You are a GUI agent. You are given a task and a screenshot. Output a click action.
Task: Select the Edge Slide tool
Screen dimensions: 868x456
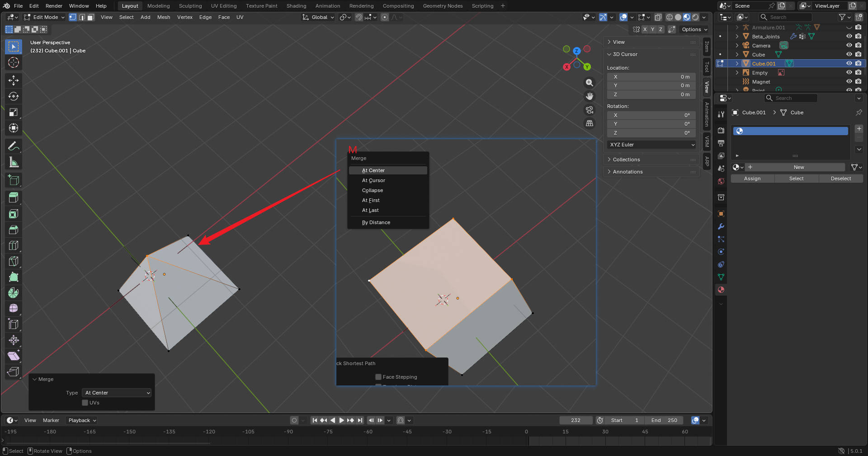pos(14,324)
